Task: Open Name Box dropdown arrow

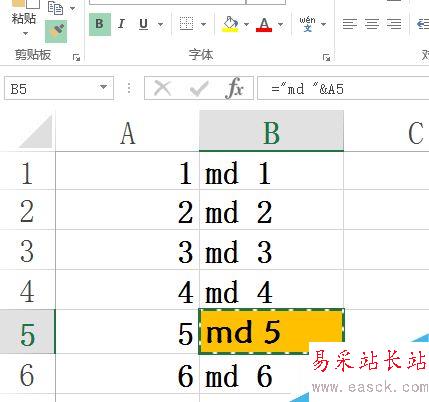Action: point(104,88)
